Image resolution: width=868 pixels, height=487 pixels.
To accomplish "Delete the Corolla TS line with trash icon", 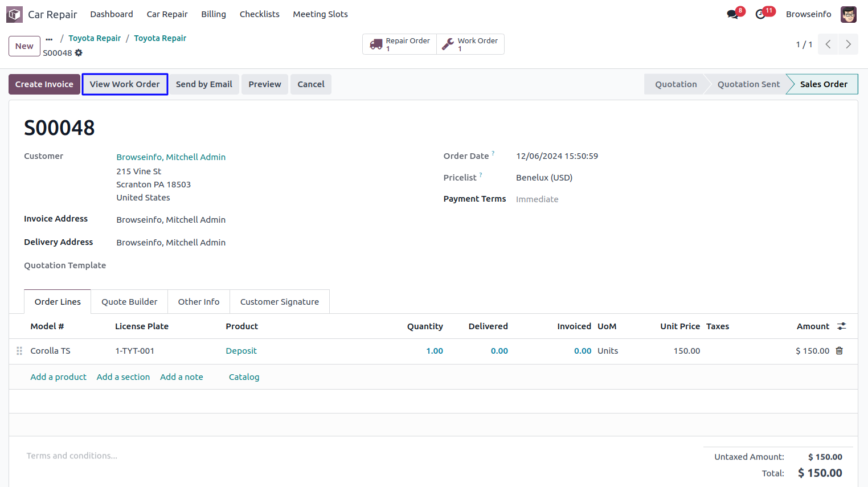I will (839, 351).
